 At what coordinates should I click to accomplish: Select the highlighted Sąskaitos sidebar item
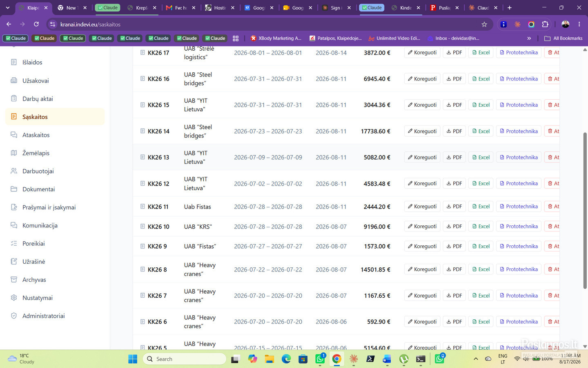click(55, 117)
